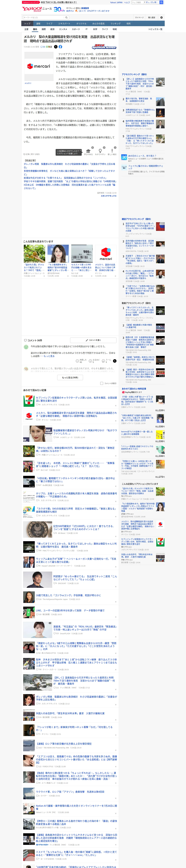Click the なるほど reaction on first comment
The image size is (186, 868).
(94, 361)
